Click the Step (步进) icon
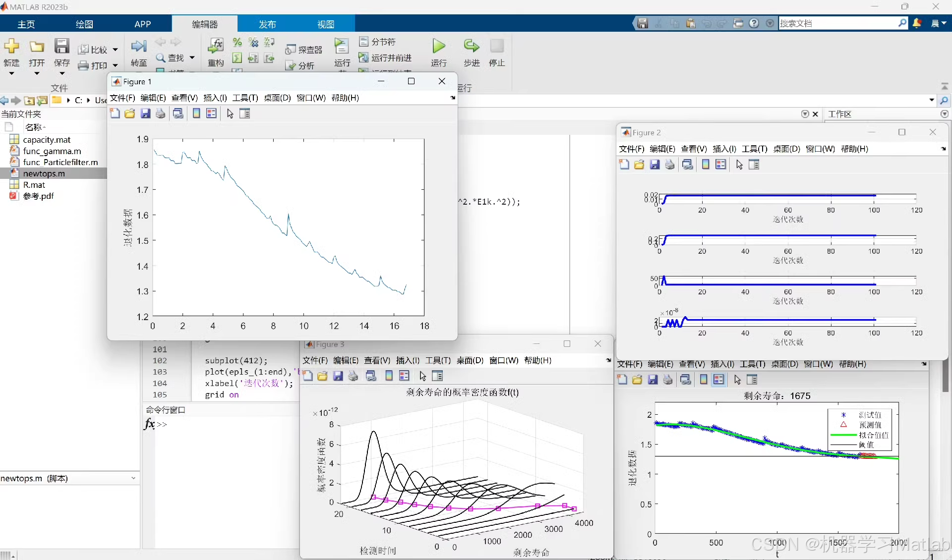952x560 pixels. point(471,47)
